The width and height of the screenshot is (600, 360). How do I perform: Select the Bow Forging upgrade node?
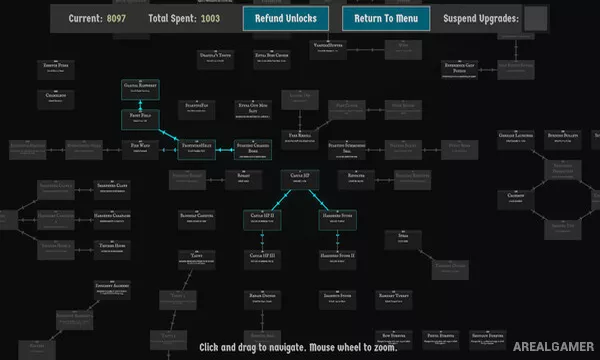pos(394,340)
